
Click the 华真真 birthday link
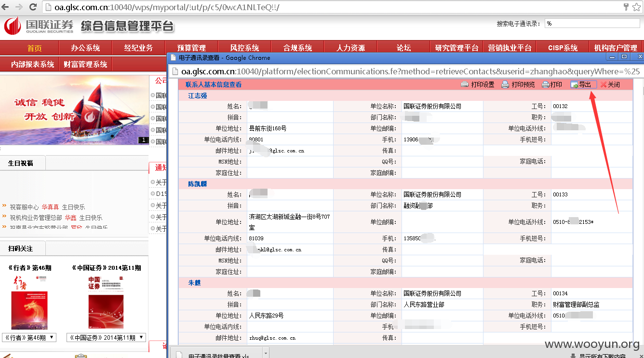click(x=50, y=207)
